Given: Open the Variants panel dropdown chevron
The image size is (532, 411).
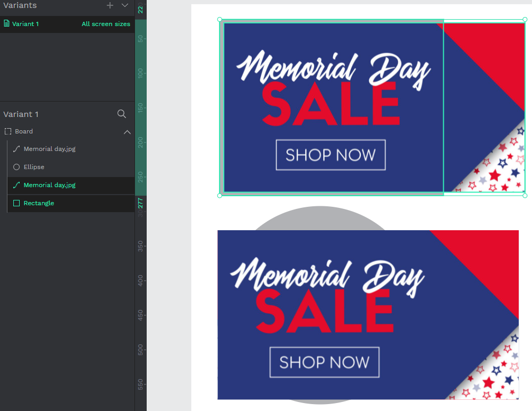Looking at the screenshot, I should (x=125, y=5).
